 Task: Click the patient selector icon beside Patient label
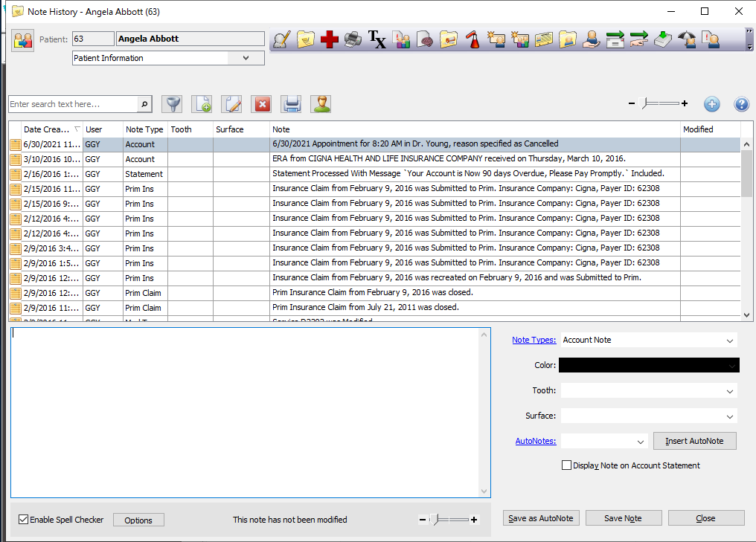pos(22,40)
